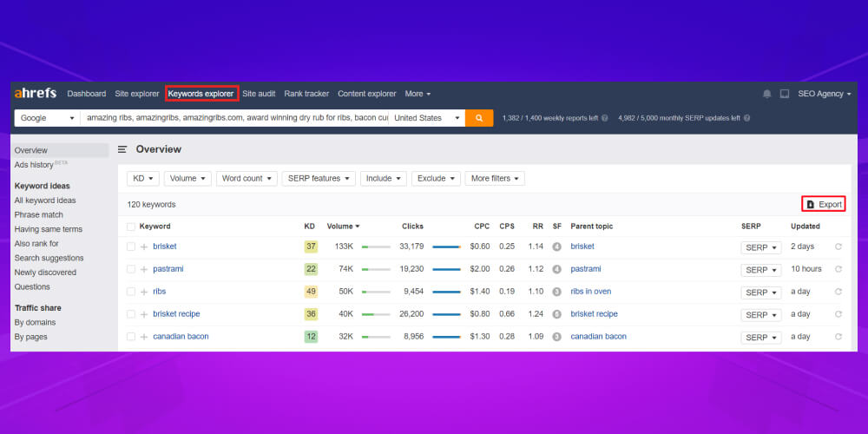Image resolution: width=868 pixels, height=434 pixels.
Task: Open the SERP dropdown in brisket row
Action: tap(761, 247)
